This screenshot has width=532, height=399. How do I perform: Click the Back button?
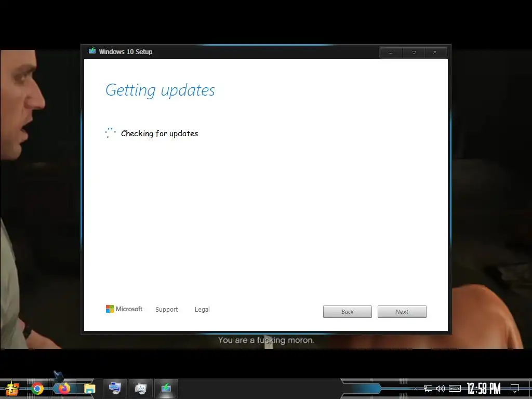(348, 312)
